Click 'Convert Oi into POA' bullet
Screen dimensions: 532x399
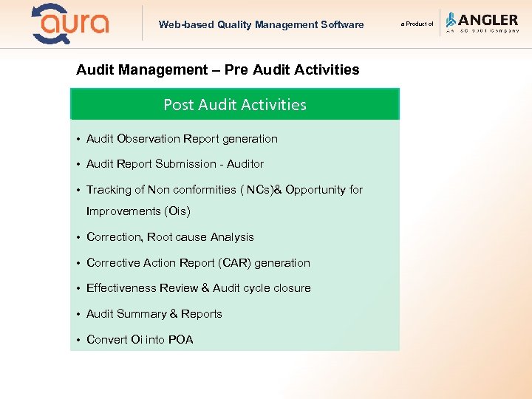coord(140,339)
